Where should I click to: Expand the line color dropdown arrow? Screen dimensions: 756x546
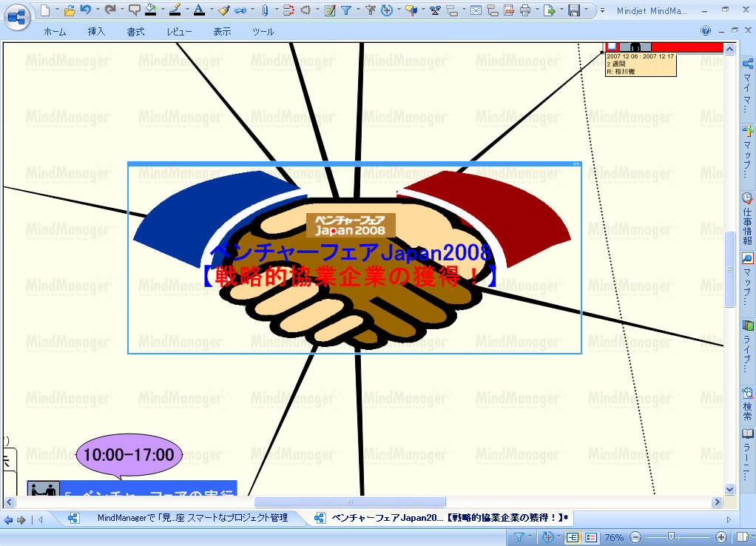click(187, 10)
